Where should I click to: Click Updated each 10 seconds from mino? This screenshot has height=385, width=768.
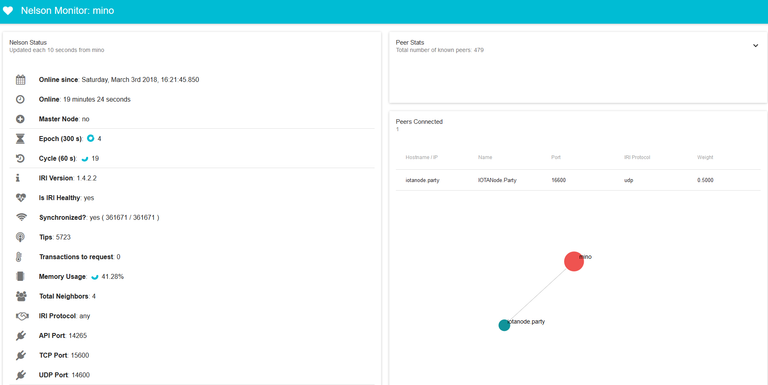[57, 50]
